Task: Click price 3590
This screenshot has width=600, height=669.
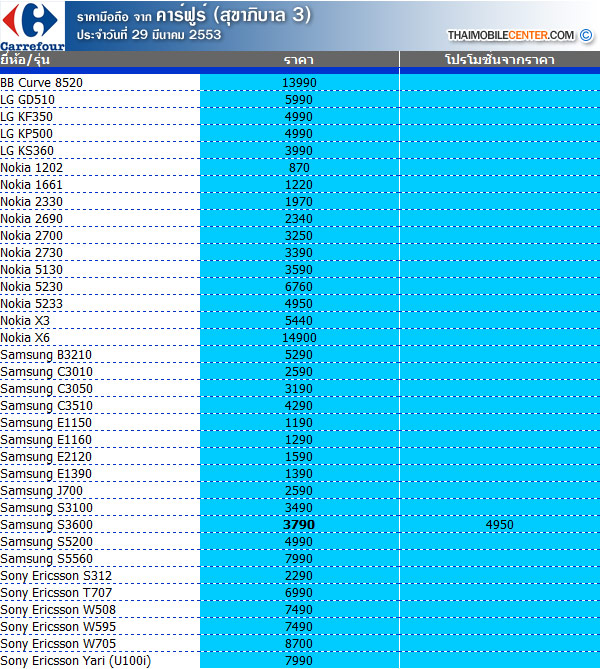Action: click(299, 270)
